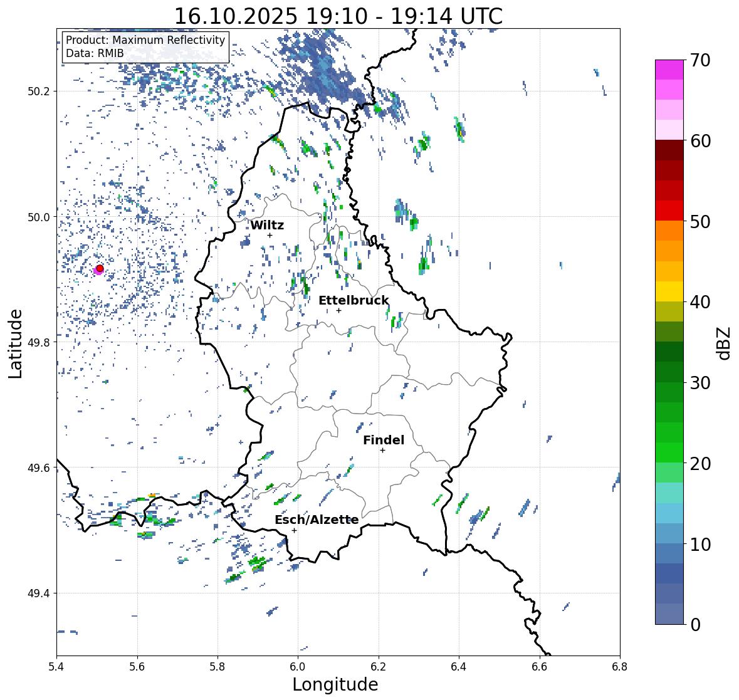
Task: Click the 6.4 longitude tick label
Action: [x=459, y=666]
